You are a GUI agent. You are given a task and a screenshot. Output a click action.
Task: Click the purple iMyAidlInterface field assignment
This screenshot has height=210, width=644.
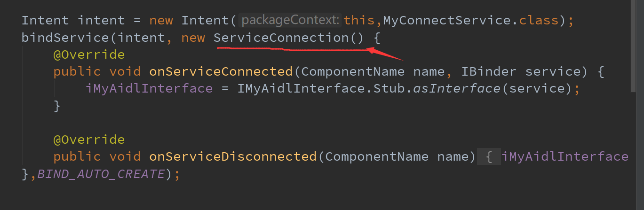149,88
